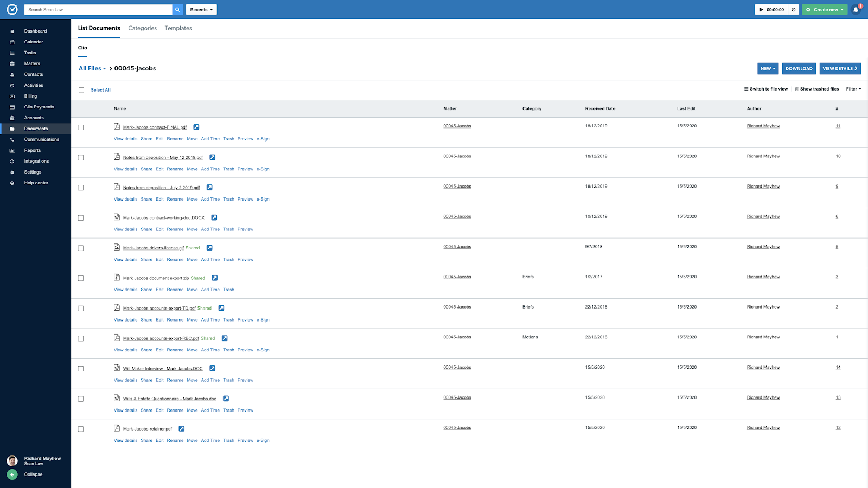This screenshot has width=868, height=488.
Task: Open Richard Mayhew author link in first row
Action: 763,126
